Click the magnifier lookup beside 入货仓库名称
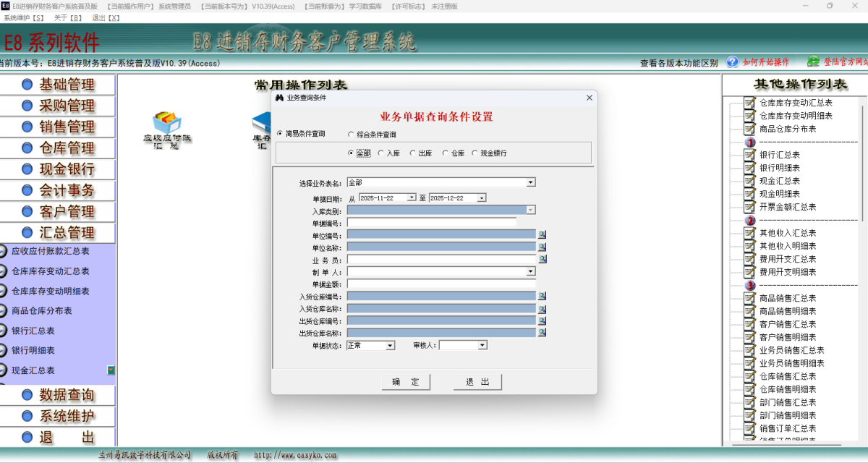This screenshot has height=463, width=868. click(542, 308)
